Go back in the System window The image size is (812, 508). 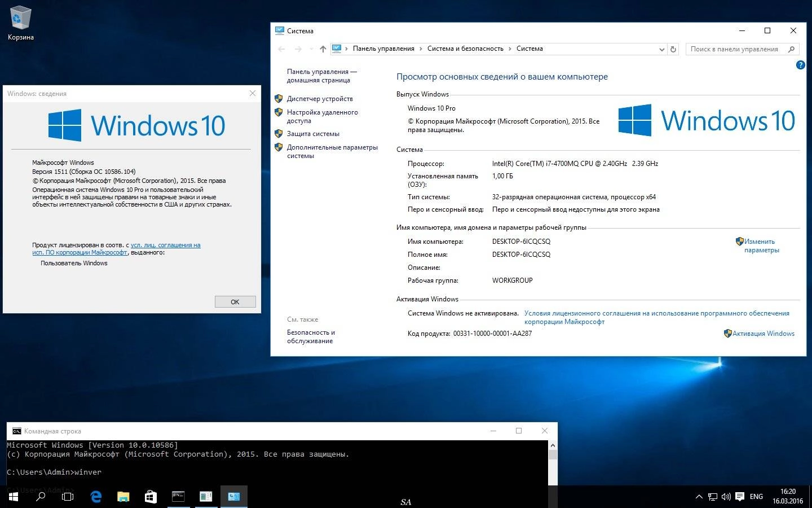[x=282, y=49]
